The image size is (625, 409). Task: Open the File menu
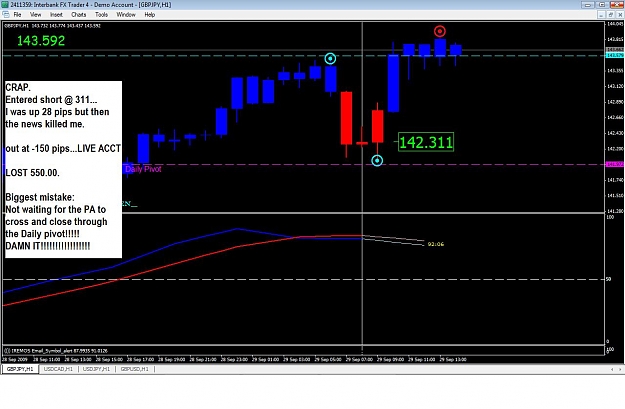[x=17, y=15]
